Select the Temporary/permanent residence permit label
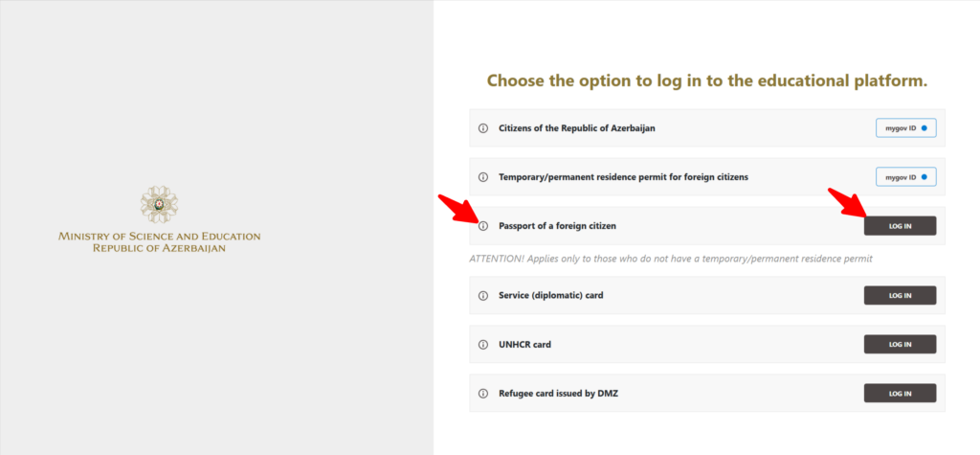This screenshot has width=980, height=455. [623, 177]
